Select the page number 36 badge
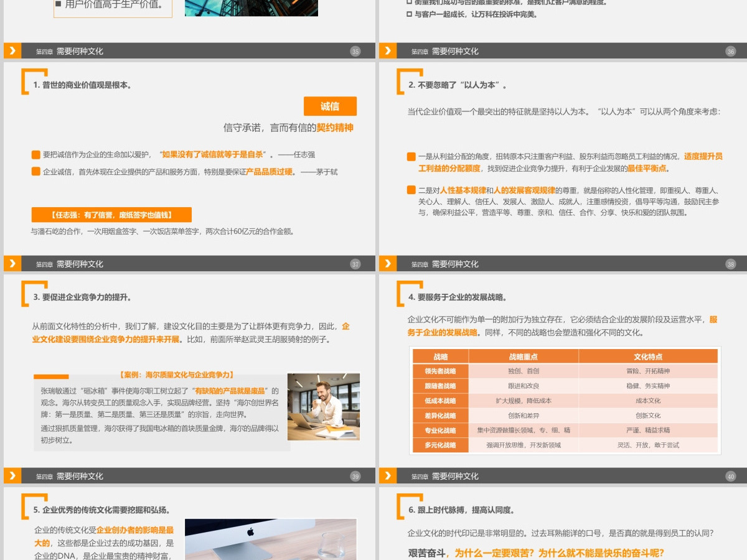747x560 pixels. point(731,52)
